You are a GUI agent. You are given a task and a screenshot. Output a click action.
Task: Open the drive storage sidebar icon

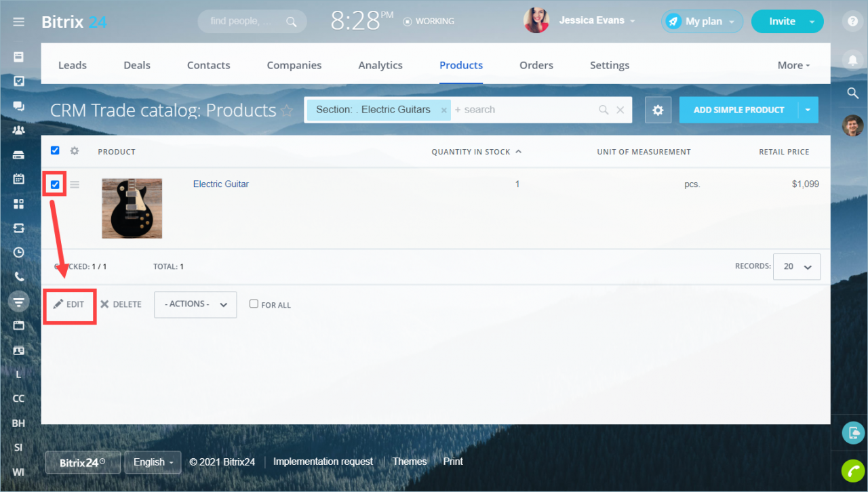point(18,155)
